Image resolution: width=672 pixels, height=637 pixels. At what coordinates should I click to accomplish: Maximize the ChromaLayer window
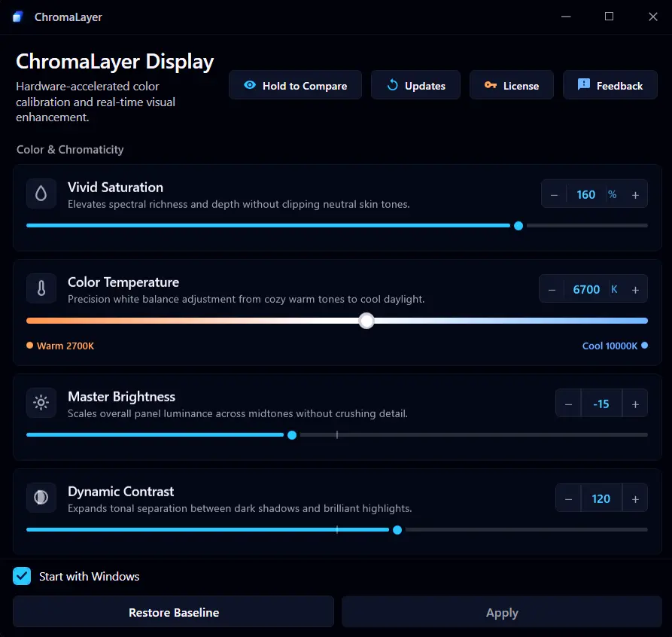[x=609, y=17]
